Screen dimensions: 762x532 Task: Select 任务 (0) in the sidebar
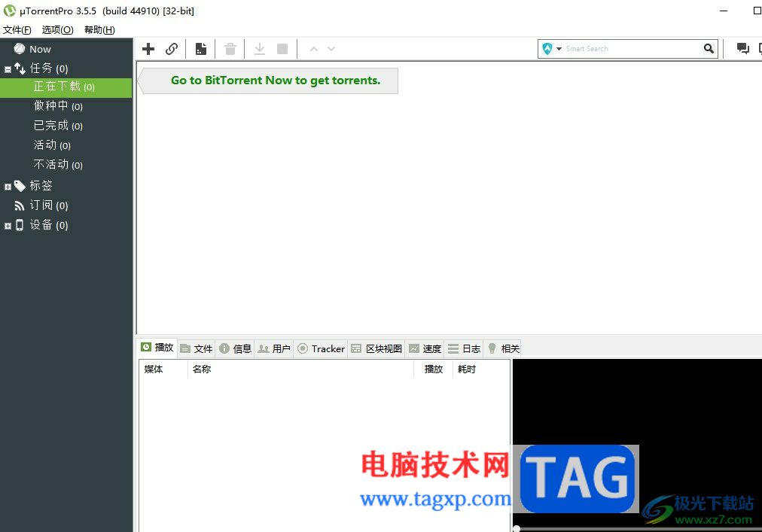[x=49, y=68]
